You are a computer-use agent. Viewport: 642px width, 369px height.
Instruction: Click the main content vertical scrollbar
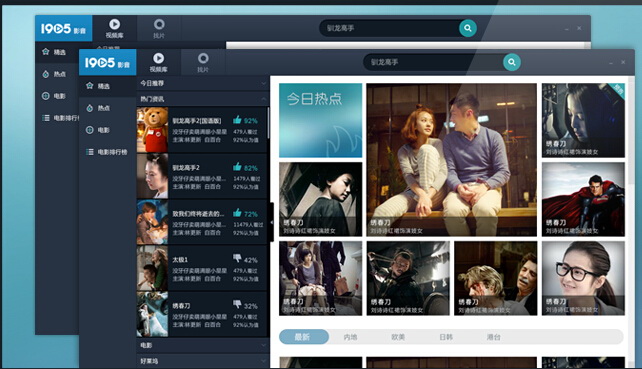(x=631, y=131)
